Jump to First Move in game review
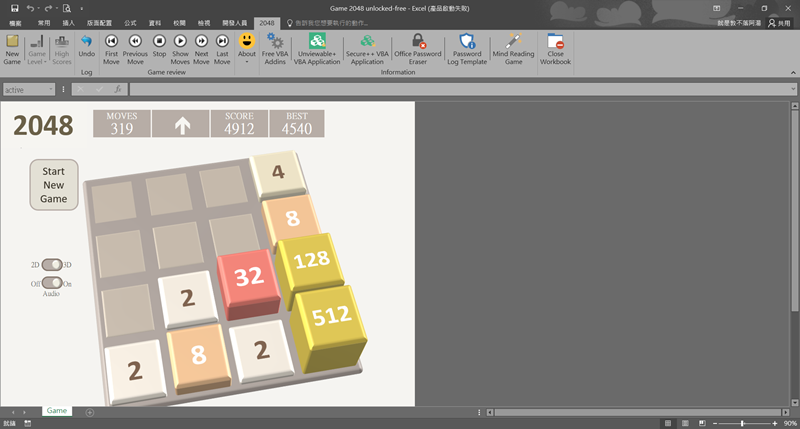The width and height of the screenshot is (800, 429). click(111, 46)
